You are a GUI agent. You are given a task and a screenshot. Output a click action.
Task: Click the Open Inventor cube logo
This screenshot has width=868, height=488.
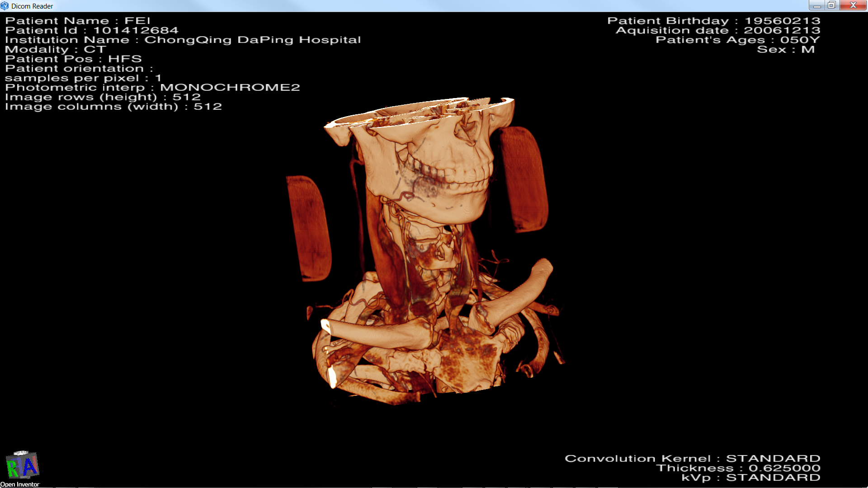22,465
